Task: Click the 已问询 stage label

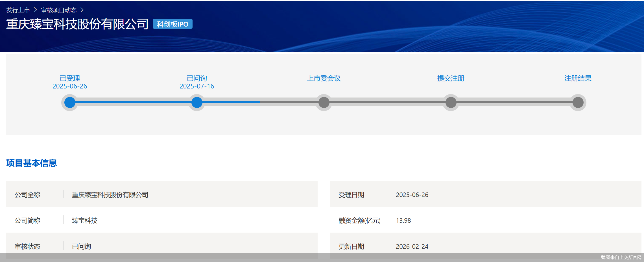Action: pyautogui.click(x=197, y=78)
